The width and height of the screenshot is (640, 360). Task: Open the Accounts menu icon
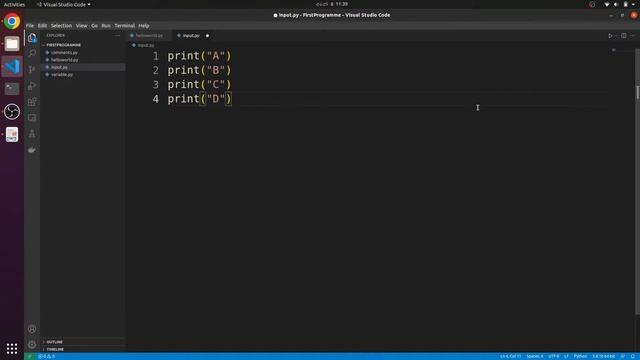[x=32, y=329]
